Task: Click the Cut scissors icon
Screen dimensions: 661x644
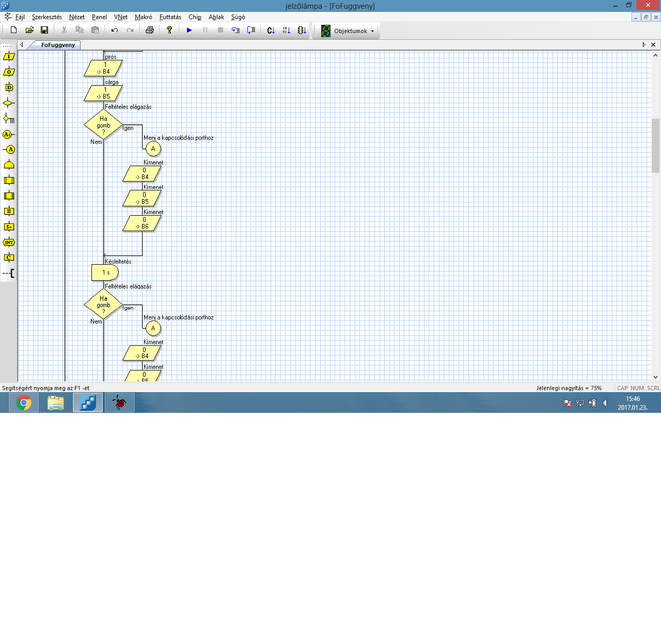Action: tap(64, 30)
